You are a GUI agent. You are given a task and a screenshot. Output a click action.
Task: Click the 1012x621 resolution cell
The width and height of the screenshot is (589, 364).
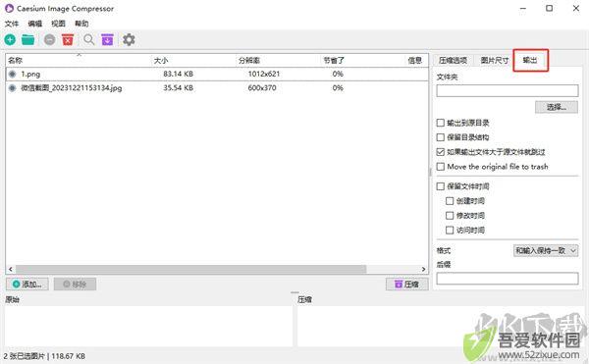point(264,74)
